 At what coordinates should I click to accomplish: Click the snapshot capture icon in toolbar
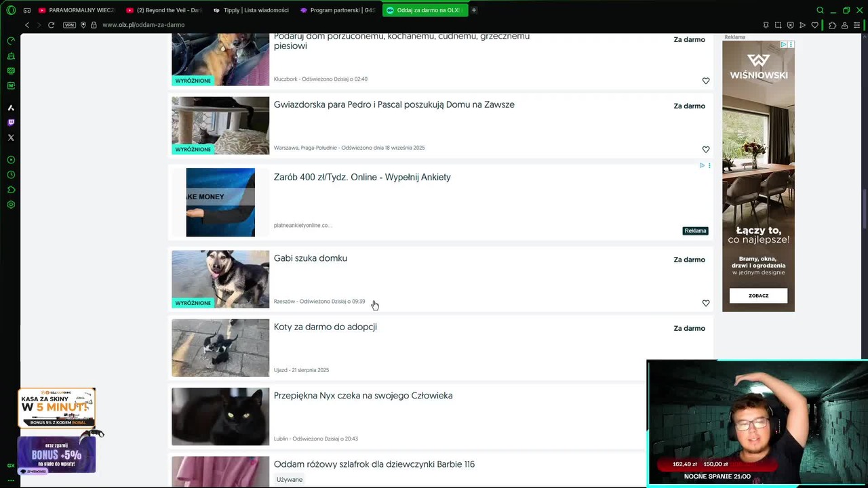tap(778, 25)
